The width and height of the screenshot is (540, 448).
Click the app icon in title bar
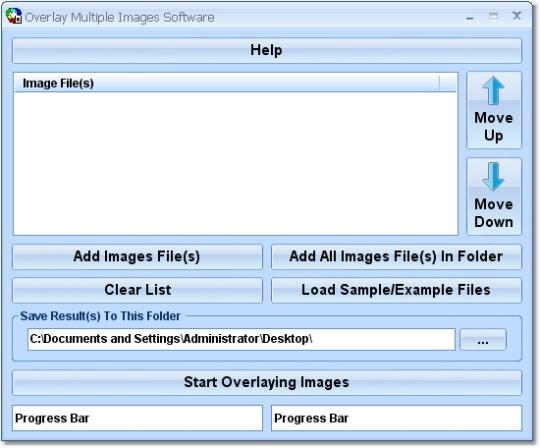pyautogui.click(x=14, y=16)
